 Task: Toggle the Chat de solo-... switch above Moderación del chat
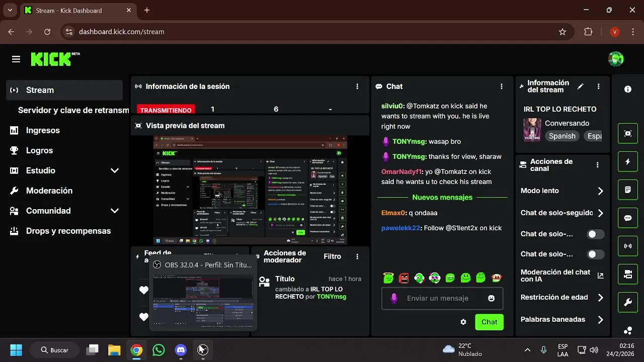596,254
